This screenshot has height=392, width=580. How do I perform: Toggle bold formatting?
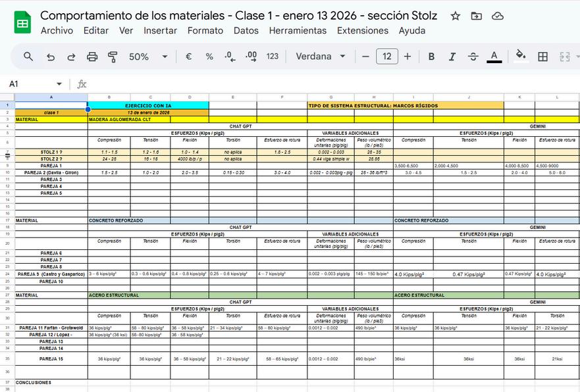(431, 57)
